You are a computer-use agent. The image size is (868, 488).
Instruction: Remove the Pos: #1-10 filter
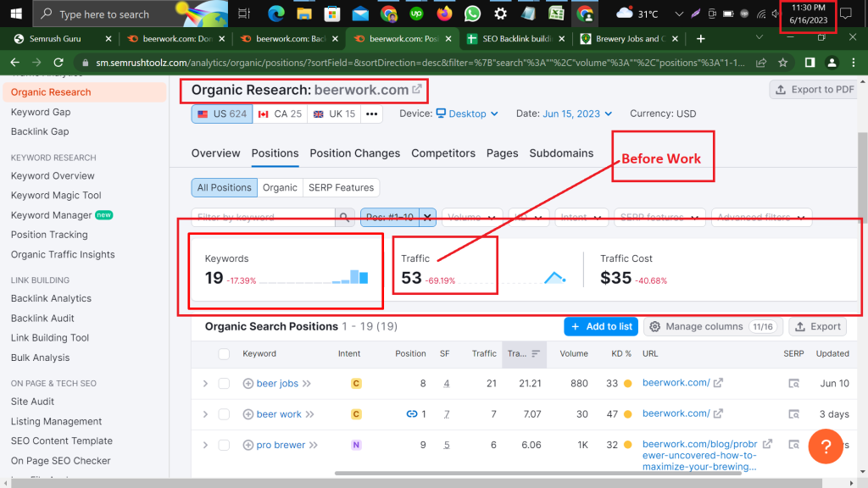(427, 218)
